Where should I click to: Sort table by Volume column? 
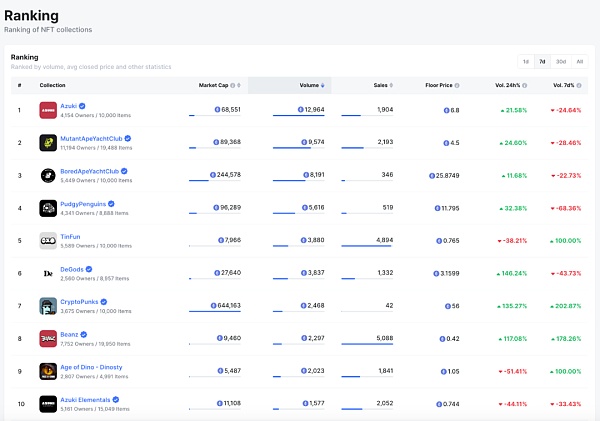311,85
